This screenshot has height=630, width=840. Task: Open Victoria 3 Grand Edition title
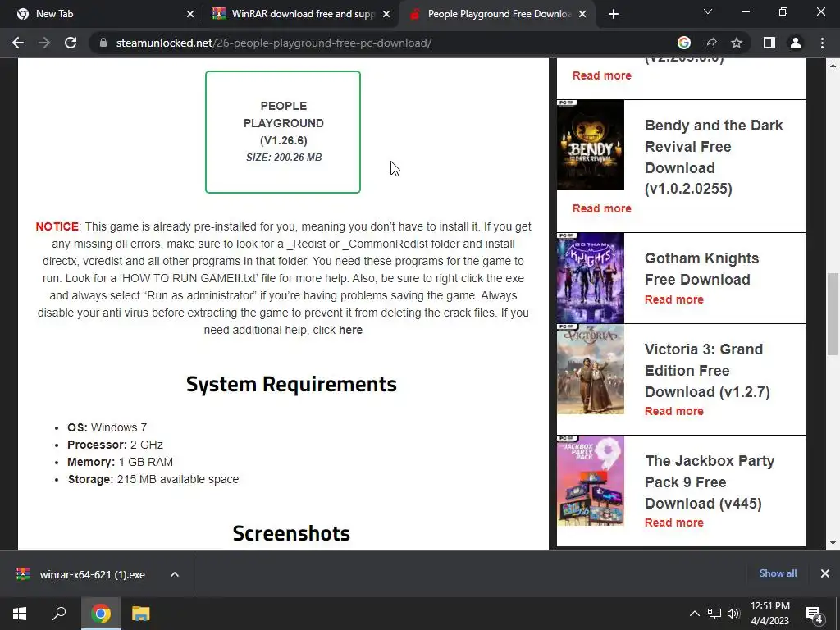pos(707,371)
